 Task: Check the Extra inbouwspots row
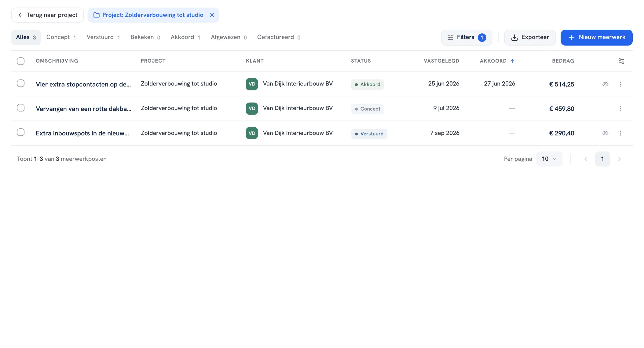21,132
